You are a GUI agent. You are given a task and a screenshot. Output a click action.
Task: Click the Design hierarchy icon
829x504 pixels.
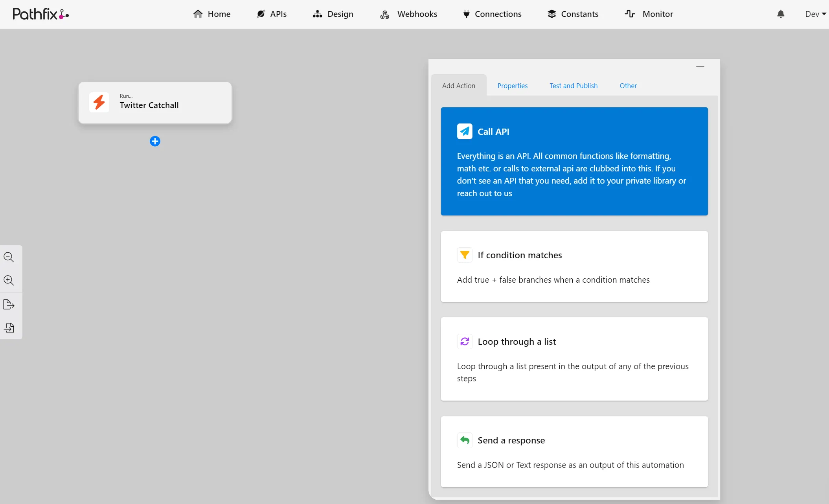(318, 14)
